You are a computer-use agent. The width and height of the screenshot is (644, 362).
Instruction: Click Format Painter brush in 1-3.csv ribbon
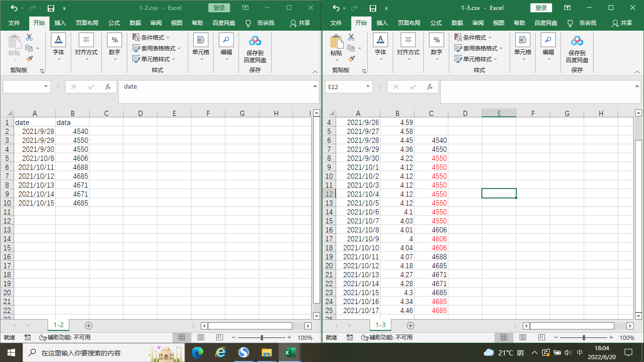point(351,59)
